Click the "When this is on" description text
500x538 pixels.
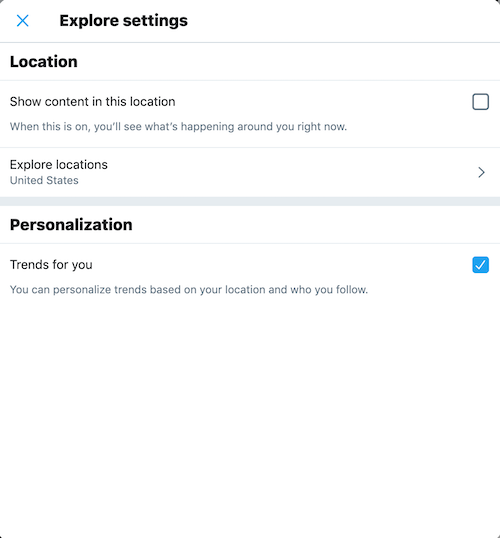pos(178,127)
